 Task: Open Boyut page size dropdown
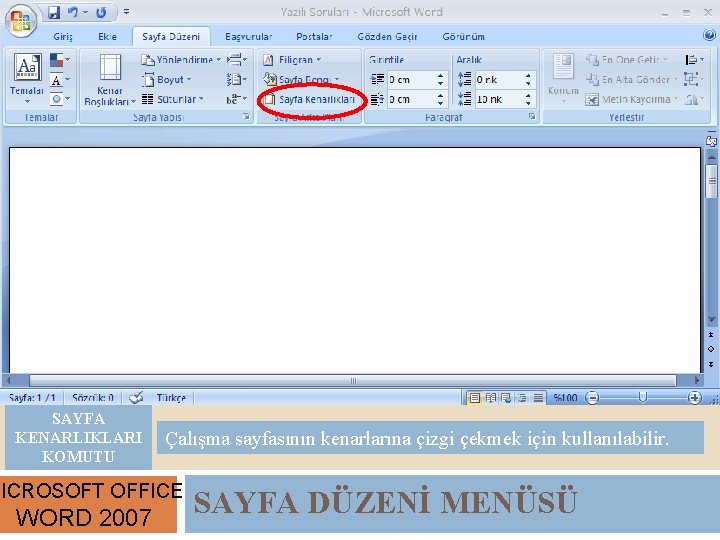(x=166, y=80)
